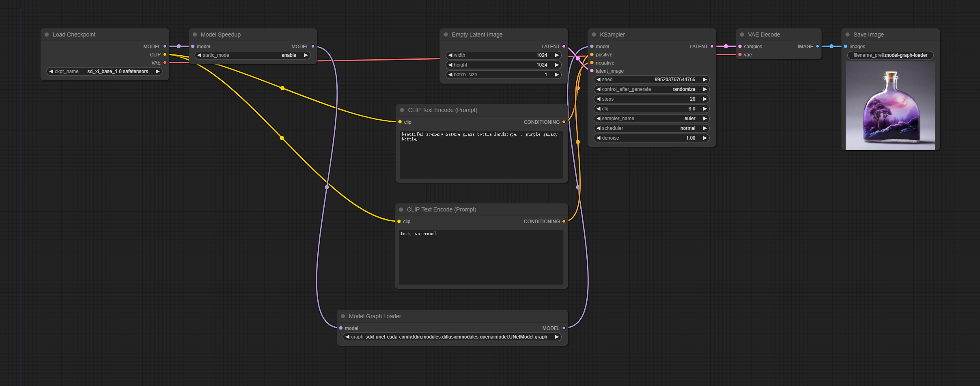Collapse the Load Checkpoint node via its dot
Screen dimensions: 980x386
pyautogui.click(x=47, y=35)
